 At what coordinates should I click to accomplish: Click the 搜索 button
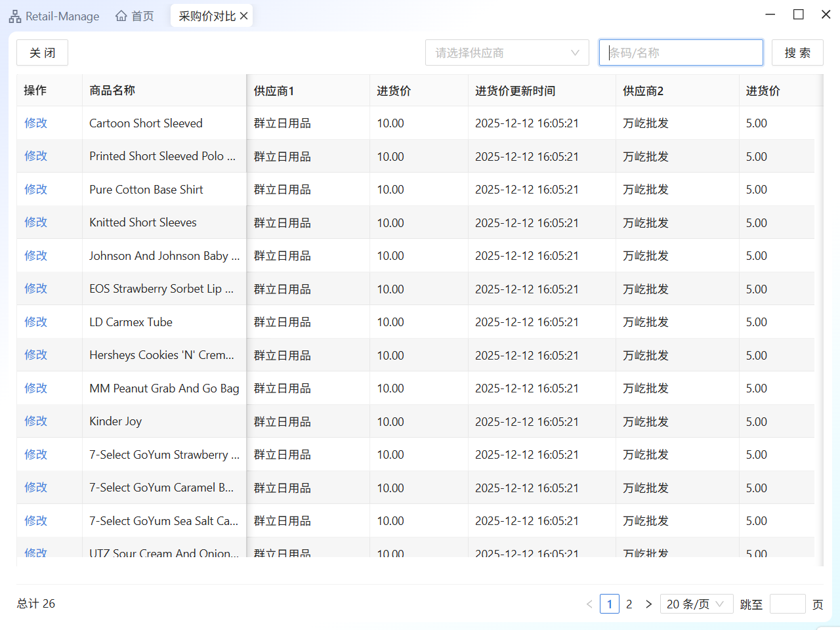pyautogui.click(x=797, y=52)
